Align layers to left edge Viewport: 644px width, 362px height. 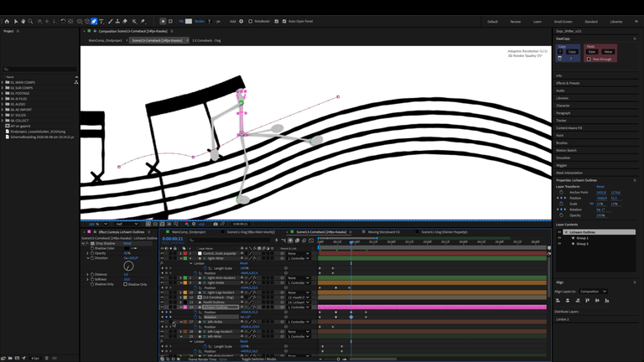[x=558, y=301]
